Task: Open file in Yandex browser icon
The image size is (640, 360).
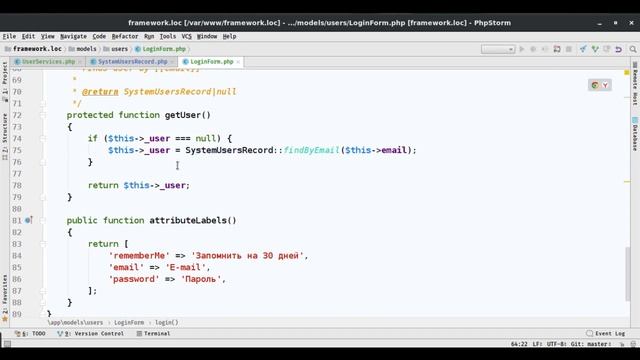Action: (605, 85)
